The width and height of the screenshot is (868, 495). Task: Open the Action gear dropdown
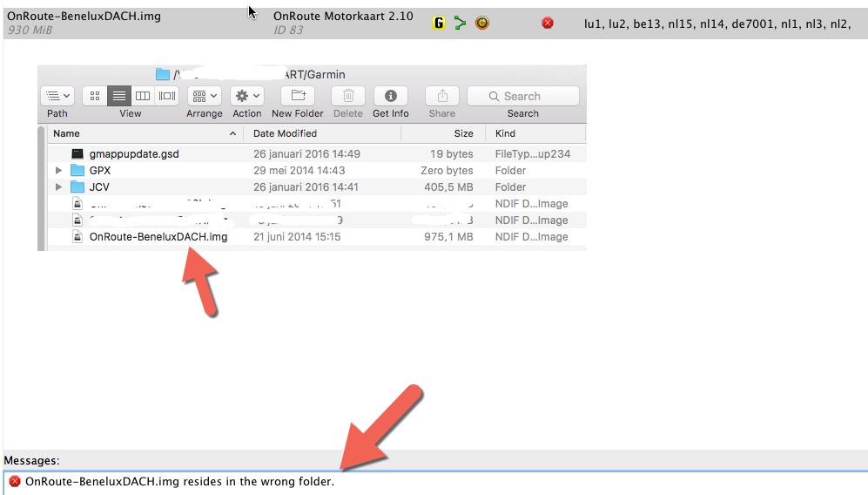coord(247,96)
